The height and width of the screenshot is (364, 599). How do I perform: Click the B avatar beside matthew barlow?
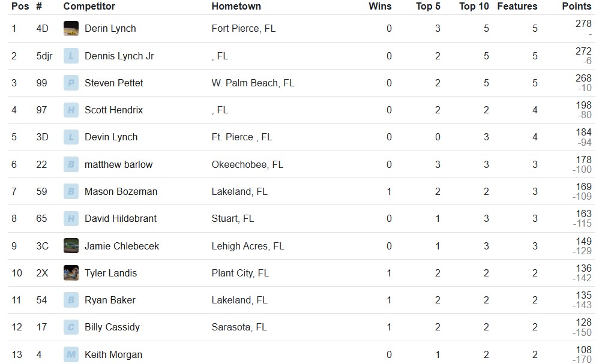pyautogui.click(x=71, y=164)
